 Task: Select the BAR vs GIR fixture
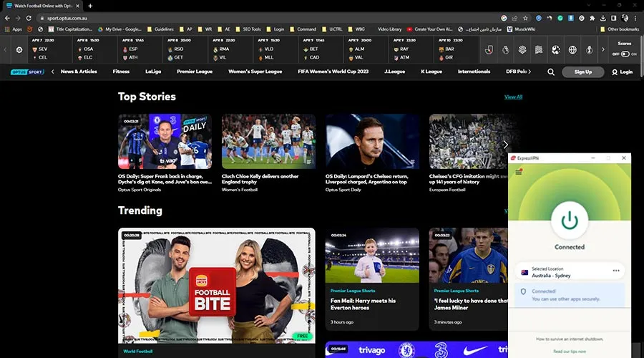pos(457,49)
